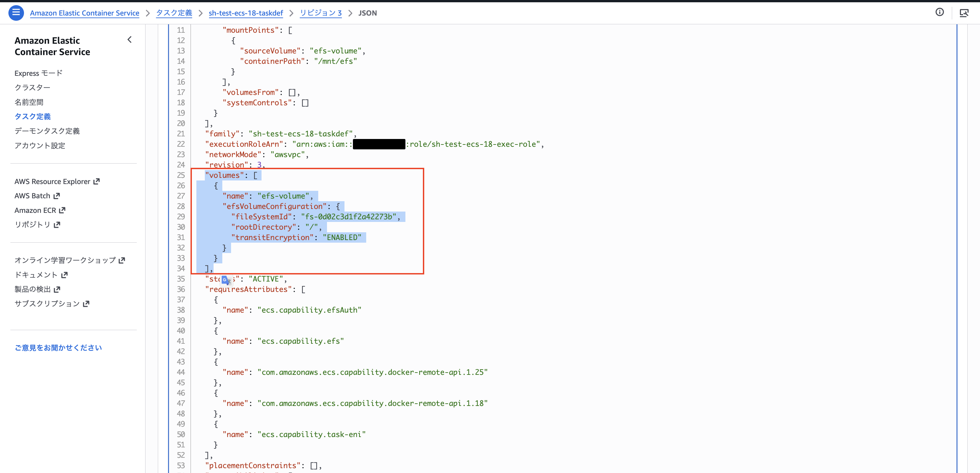Click "/mnt/efs" container path value

pos(335,61)
